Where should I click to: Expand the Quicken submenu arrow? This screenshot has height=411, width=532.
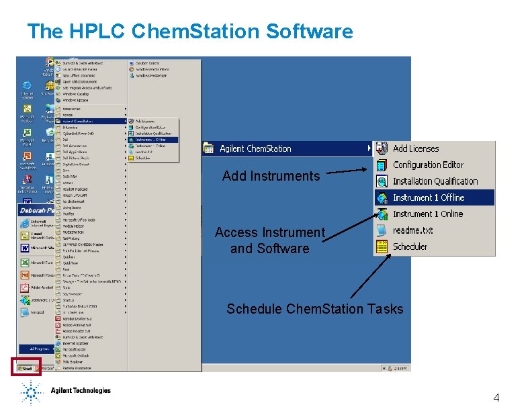coord(125,257)
